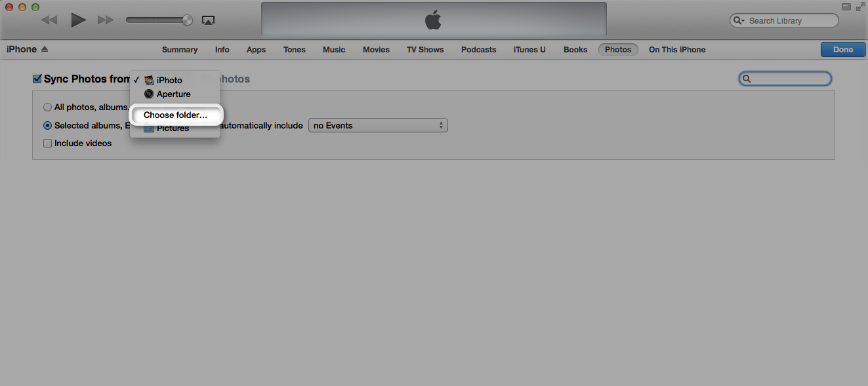Eject the iPhone
The height and width of the screenshot is (386, 868).
45,49
